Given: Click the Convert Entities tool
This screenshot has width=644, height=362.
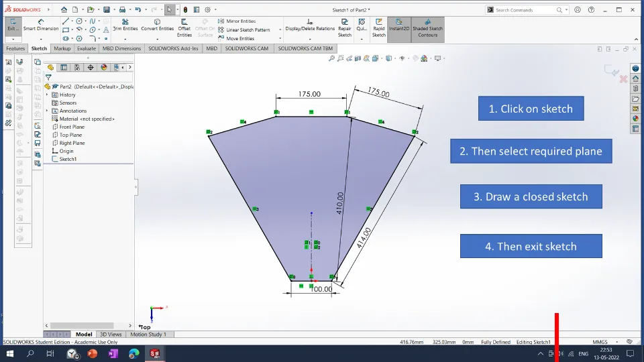Looking at the screenshot, I should (157, 25).
